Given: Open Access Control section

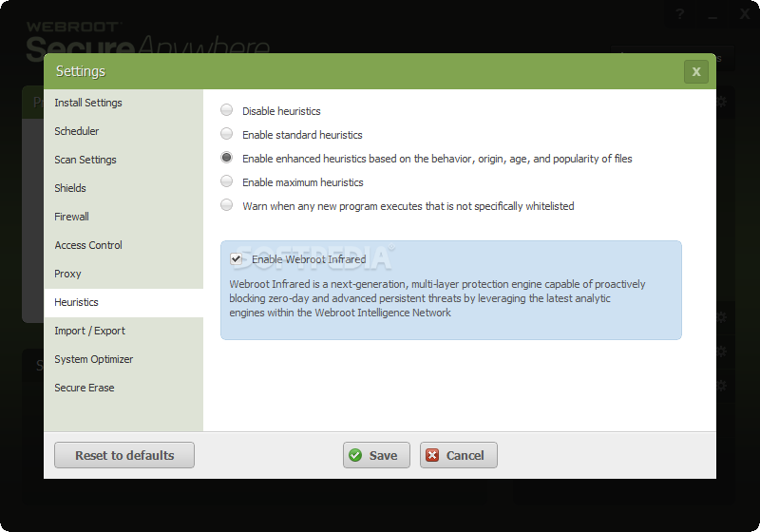Looking at the screenshot, I should 123,245.
